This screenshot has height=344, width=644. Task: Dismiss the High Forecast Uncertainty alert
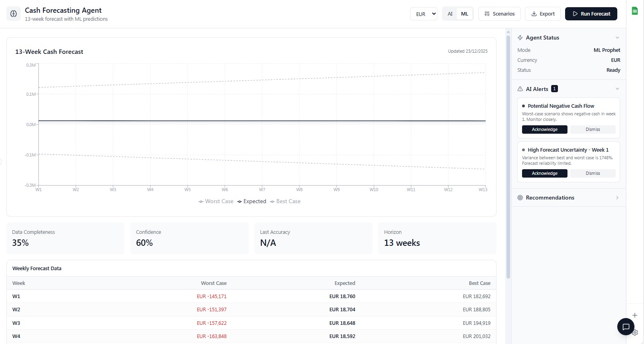[x=593, y=173]
